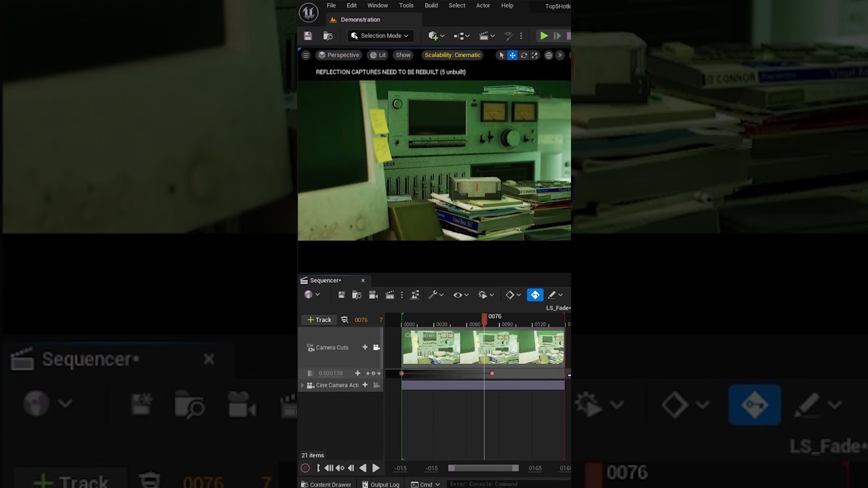This screenshot has height=488, width=868.
Task: Save the sequence in Sequencer toolbar
Action: 342,295
